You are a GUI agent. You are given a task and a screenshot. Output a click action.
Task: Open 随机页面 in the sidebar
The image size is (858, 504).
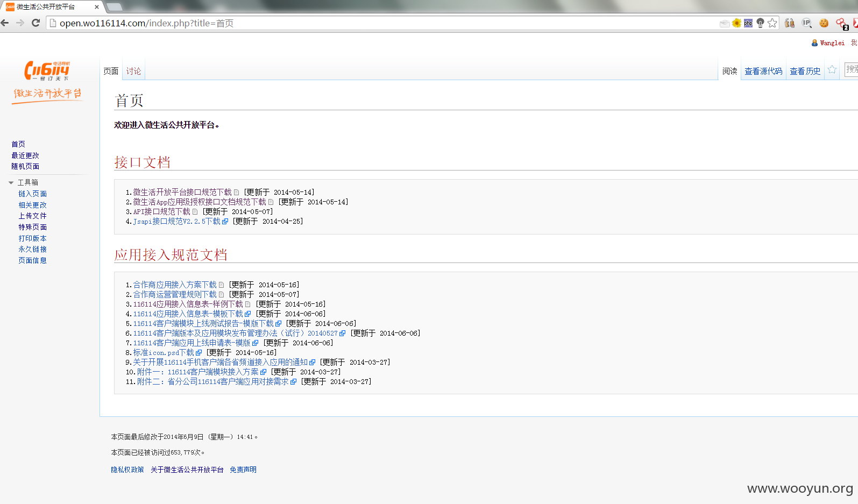coord(25,166)
